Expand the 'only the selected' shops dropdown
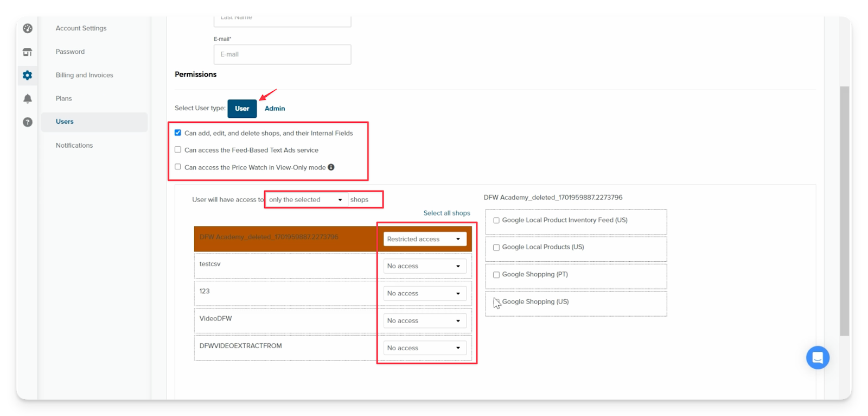The height and width of the screenshot is (416, 868). [306, 200]
